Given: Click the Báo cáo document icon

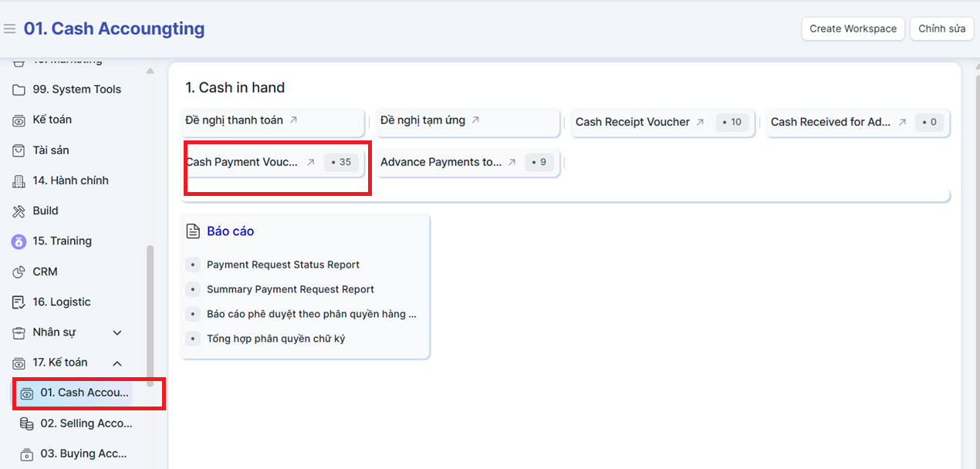Looking at the screenshot, I should 194,231.
